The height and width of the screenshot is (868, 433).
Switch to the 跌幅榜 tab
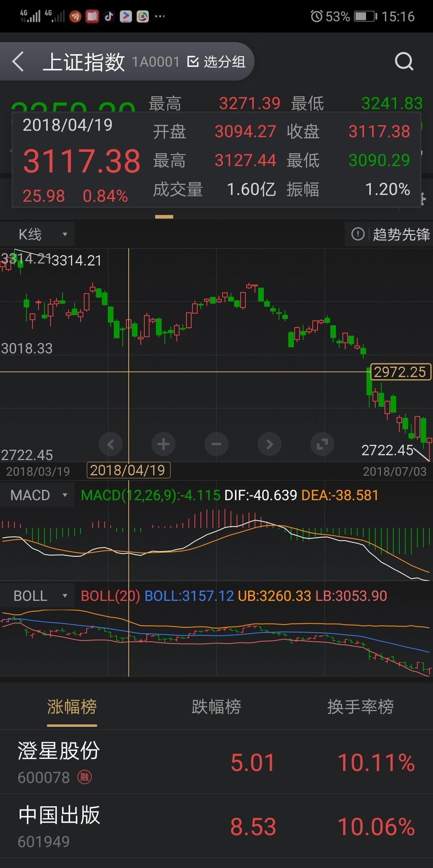pos(216,707)
